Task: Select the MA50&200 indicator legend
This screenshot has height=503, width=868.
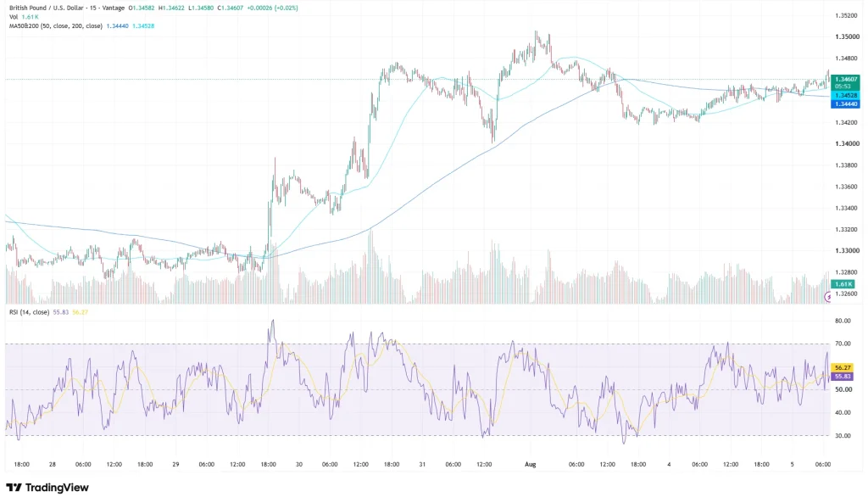Action: pos(55,26)
